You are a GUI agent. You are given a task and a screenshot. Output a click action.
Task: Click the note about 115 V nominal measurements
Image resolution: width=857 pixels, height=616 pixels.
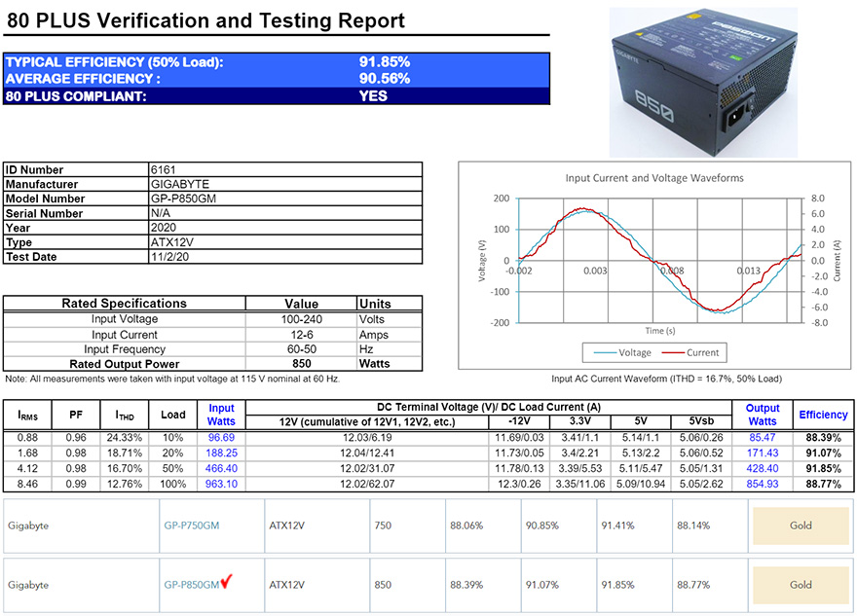coord(172,379)
